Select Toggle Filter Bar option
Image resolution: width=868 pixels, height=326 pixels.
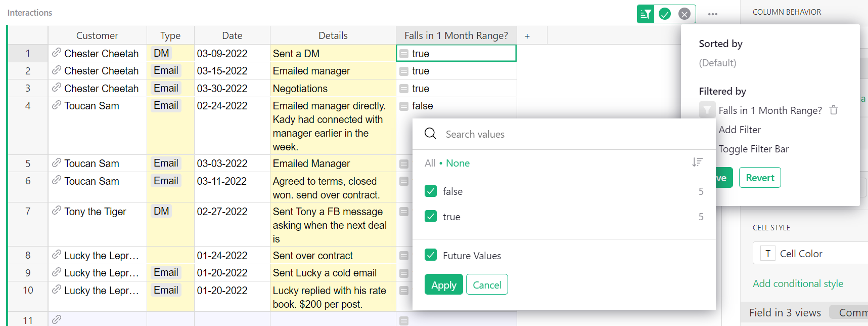[753, 149]
